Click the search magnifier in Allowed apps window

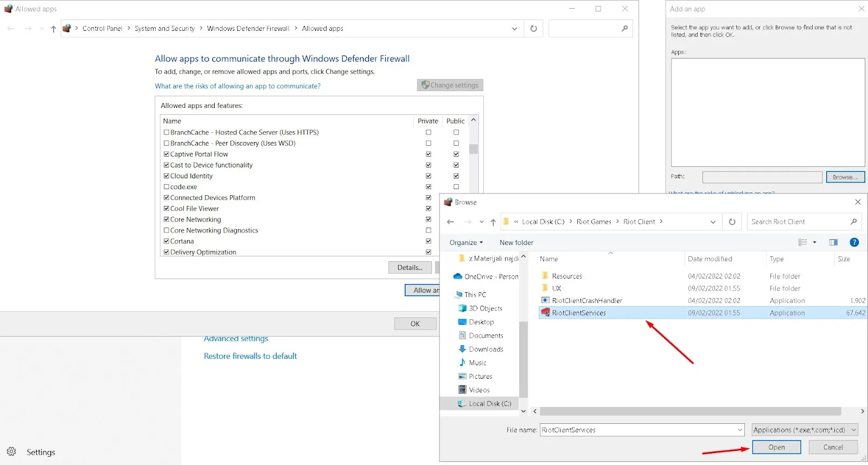624,29
